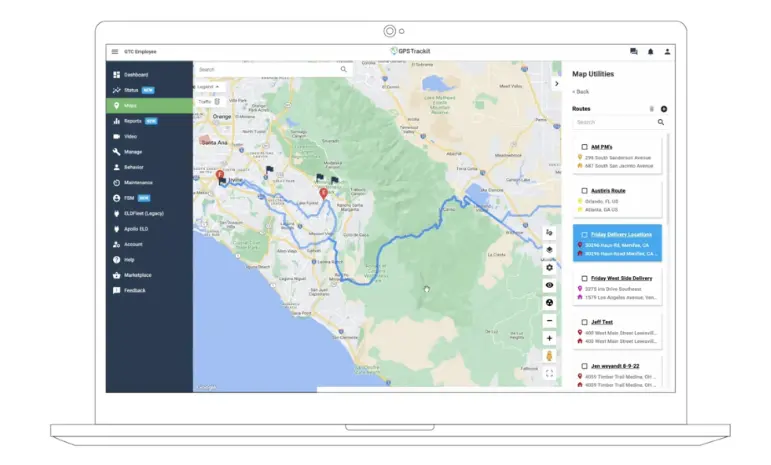
Task: Open the notifications bell
Action: click(x=651, y=52)
